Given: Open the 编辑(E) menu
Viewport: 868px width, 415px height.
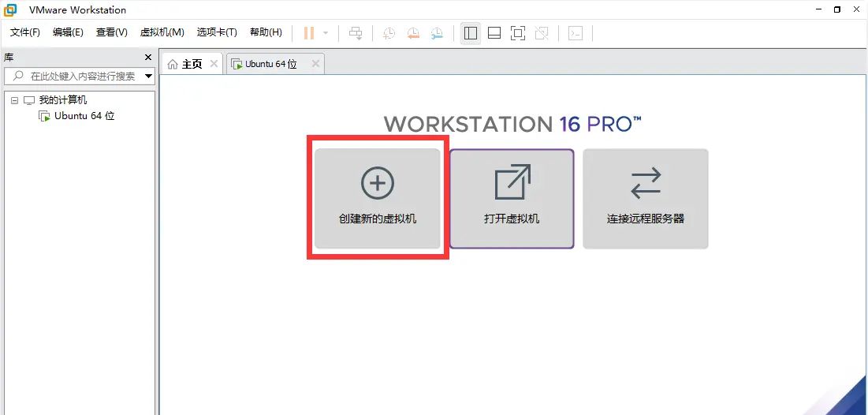Looking at the screenshot, I should click(x=68, y=32).
